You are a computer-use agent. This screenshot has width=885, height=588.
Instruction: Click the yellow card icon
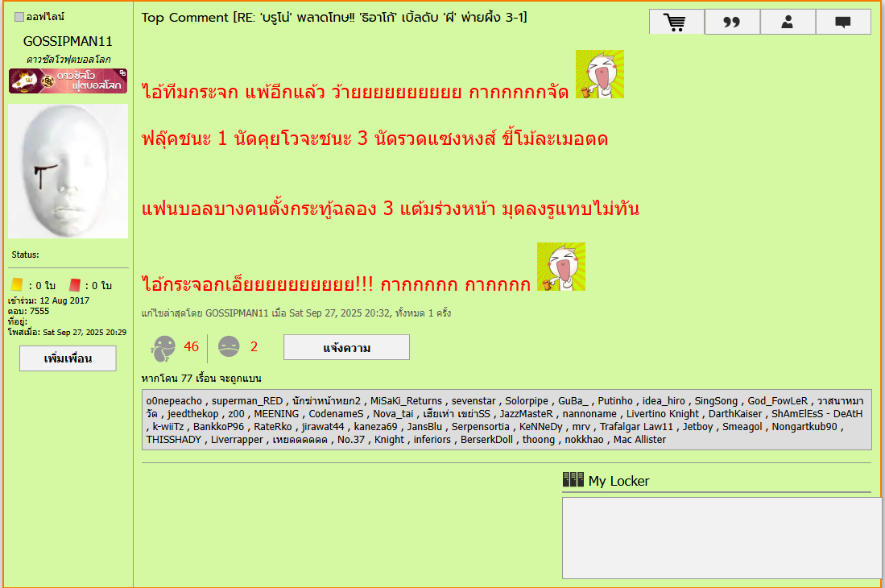click(x=17, y=285)
